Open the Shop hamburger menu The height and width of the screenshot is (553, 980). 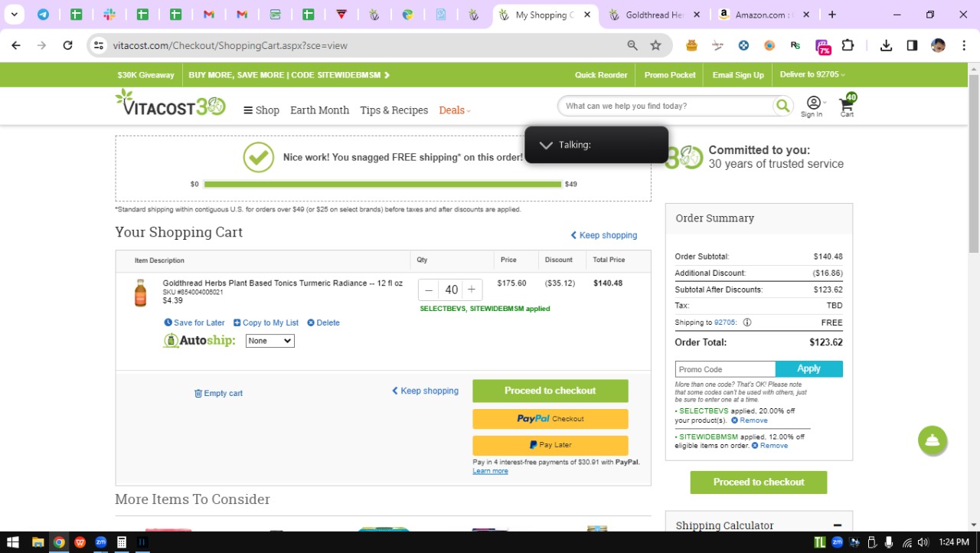click(x=261, y=110)
